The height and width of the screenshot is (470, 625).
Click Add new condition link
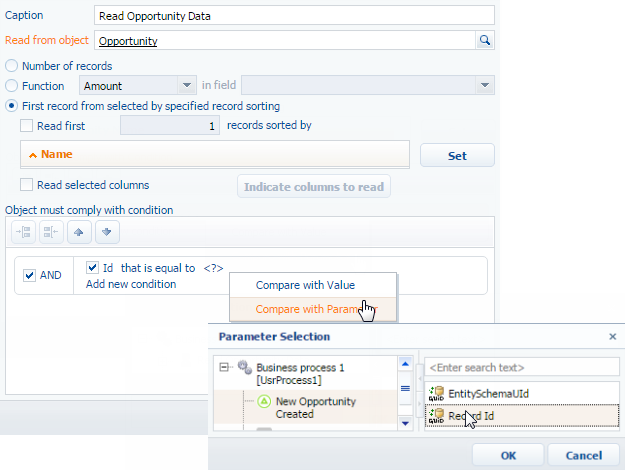[x=131, y=284]
